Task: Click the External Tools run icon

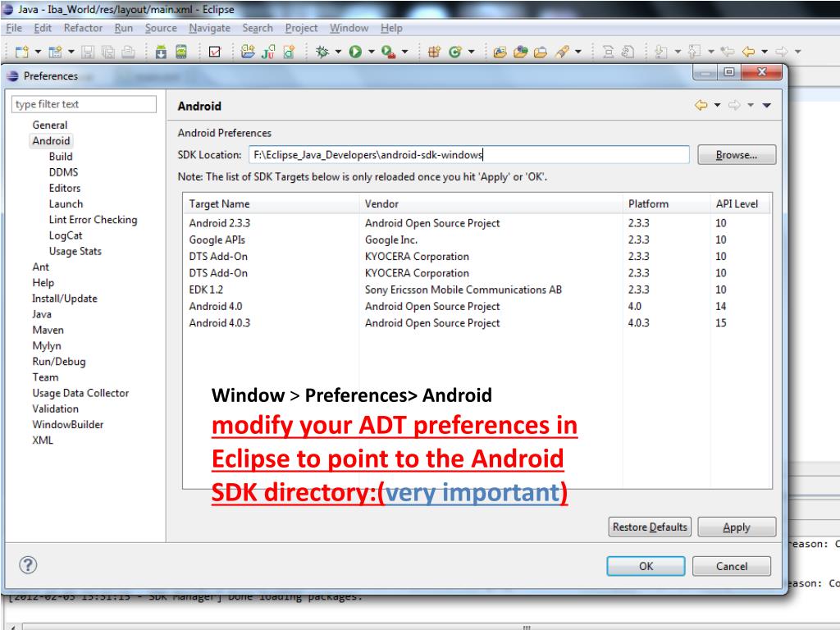Action: pyautogui.click(x=388, y=52)
